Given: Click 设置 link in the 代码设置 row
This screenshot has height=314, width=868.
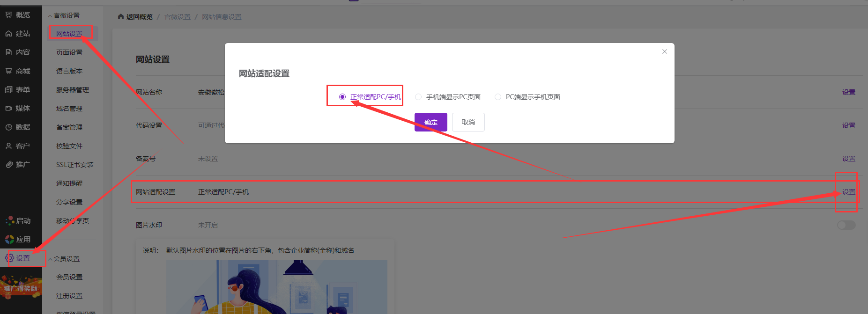Looking at the screenshot, I should point(849,125).
